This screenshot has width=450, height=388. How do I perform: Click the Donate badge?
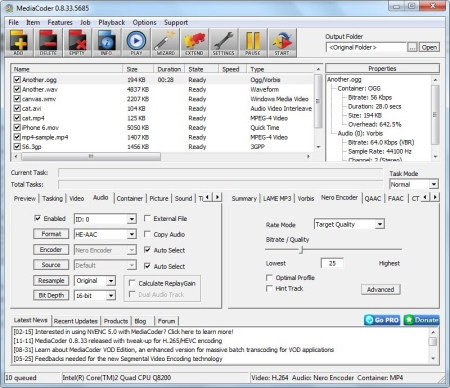[x=421, y=320]
